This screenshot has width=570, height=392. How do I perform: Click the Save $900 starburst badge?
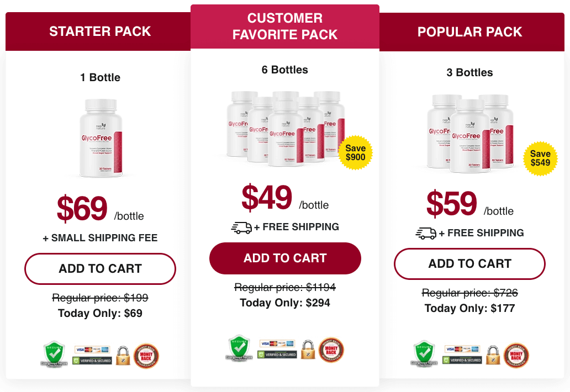[356, 153]
